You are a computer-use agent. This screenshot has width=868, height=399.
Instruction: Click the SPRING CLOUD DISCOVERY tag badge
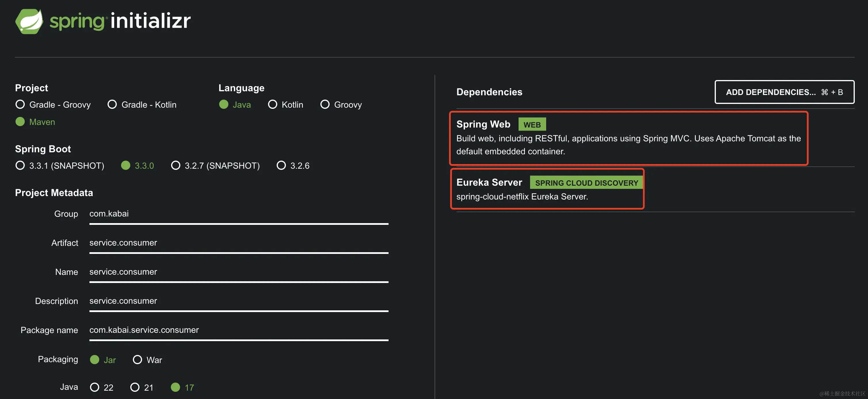pos(586,183)
